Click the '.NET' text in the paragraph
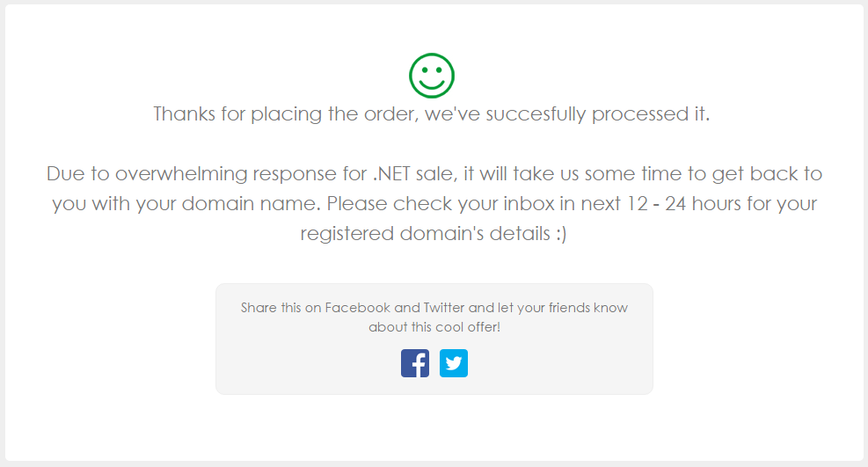 coord(392,174)
